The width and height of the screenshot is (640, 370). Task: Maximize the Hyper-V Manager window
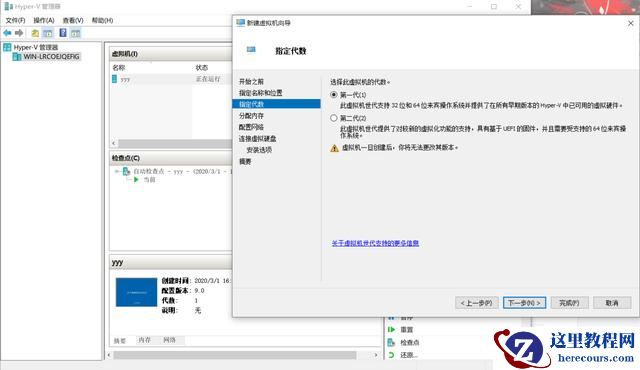point(494,7)
